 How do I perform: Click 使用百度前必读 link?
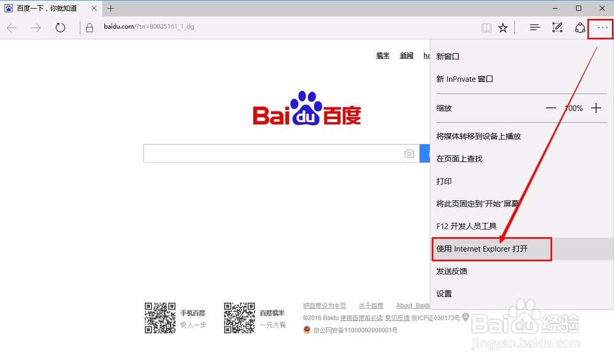tap(362, 318)
